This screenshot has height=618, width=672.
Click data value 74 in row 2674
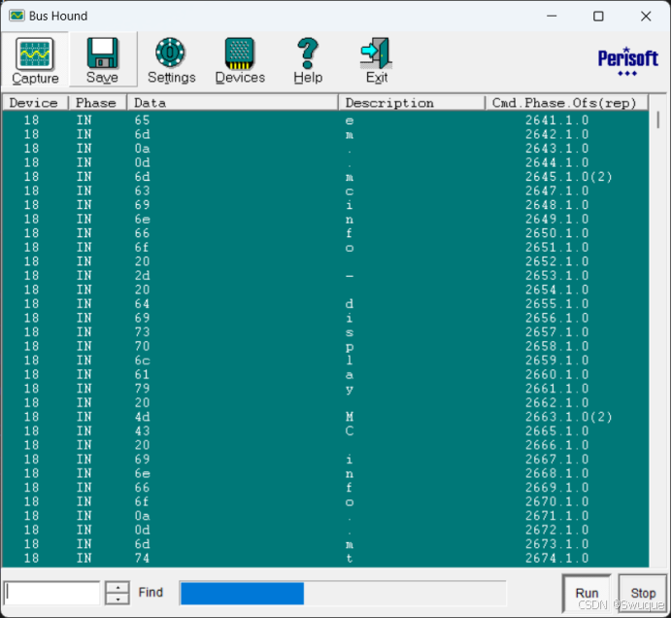pyautogui.click(x=143, y=559)
